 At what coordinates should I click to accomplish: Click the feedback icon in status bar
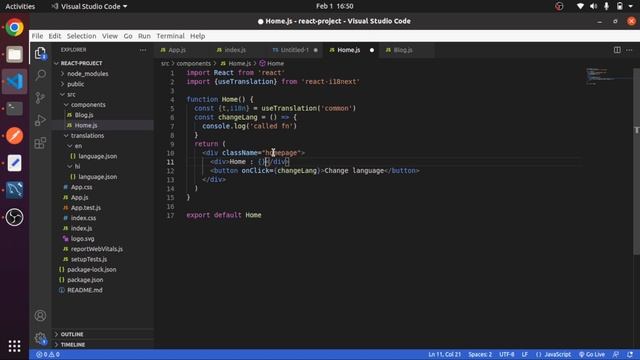tap(616, 354)
